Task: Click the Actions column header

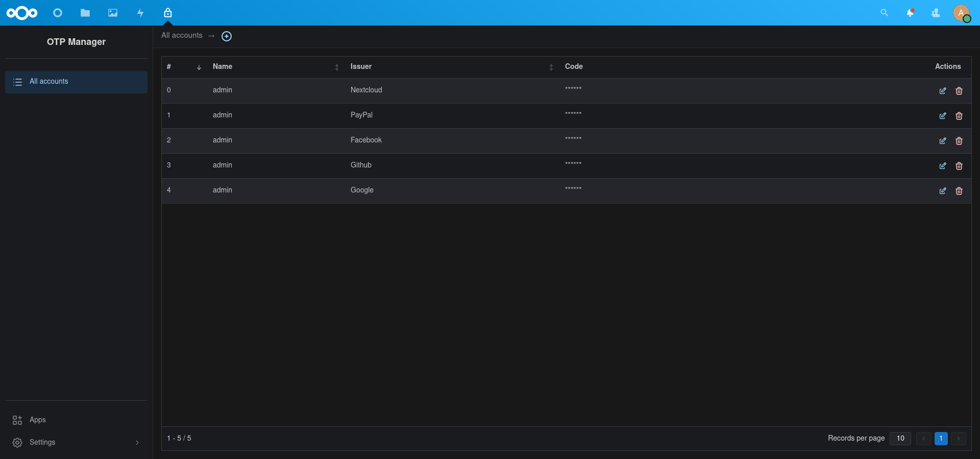Action: tap(948, 66)
